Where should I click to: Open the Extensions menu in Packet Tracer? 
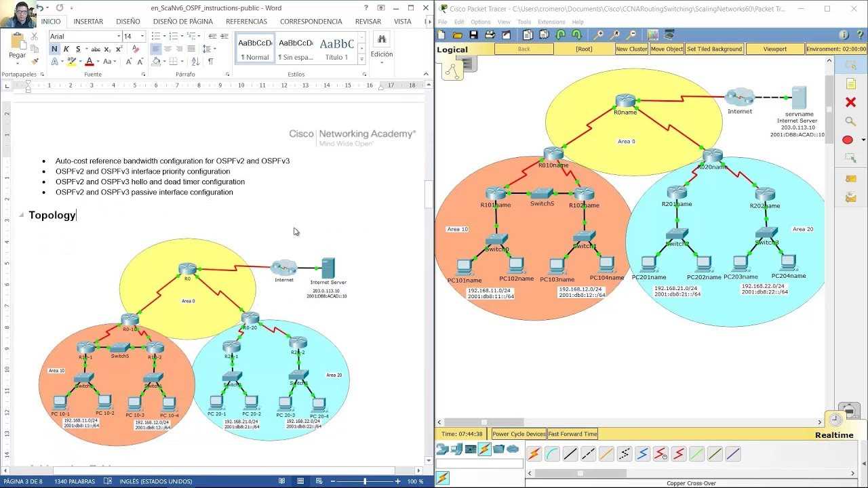551,22
